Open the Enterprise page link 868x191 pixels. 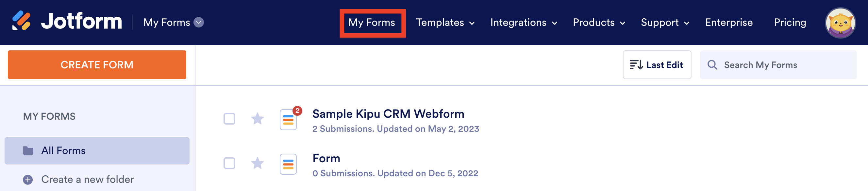point(729,22)
